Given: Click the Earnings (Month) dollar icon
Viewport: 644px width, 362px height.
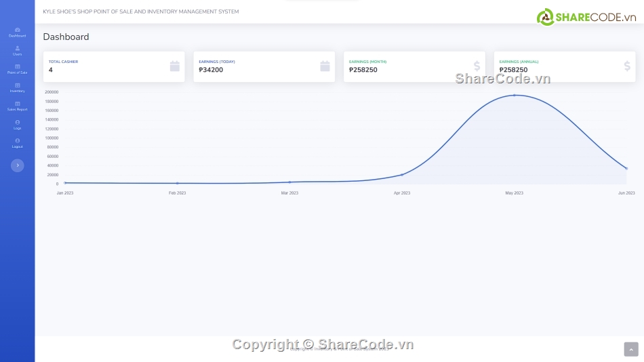Looking at the screenshot, I should pos(477,66).
